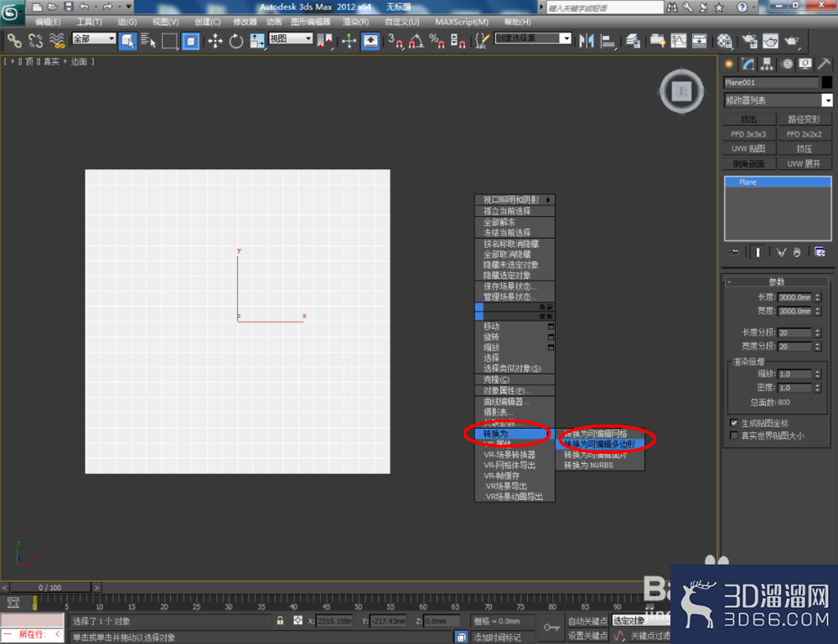The image size is (838, 644).
Task: Toggle the 3D Snaps button
Action: 396,40
